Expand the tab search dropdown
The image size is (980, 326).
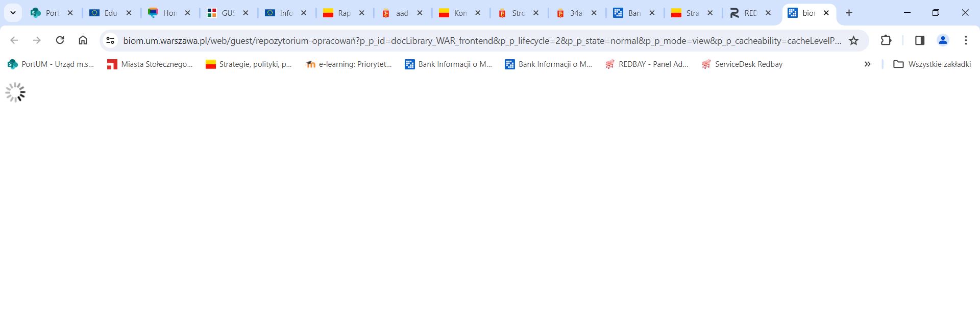13,13
